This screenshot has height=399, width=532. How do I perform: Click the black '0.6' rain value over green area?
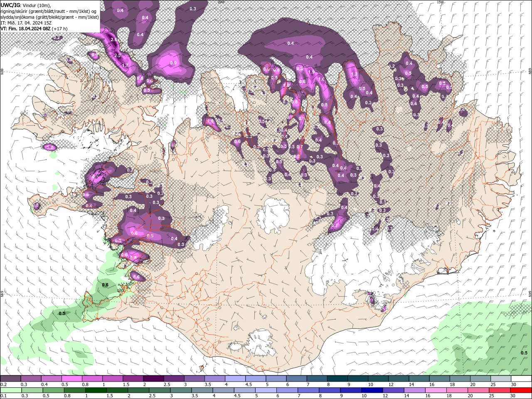(x=105, y=285)
